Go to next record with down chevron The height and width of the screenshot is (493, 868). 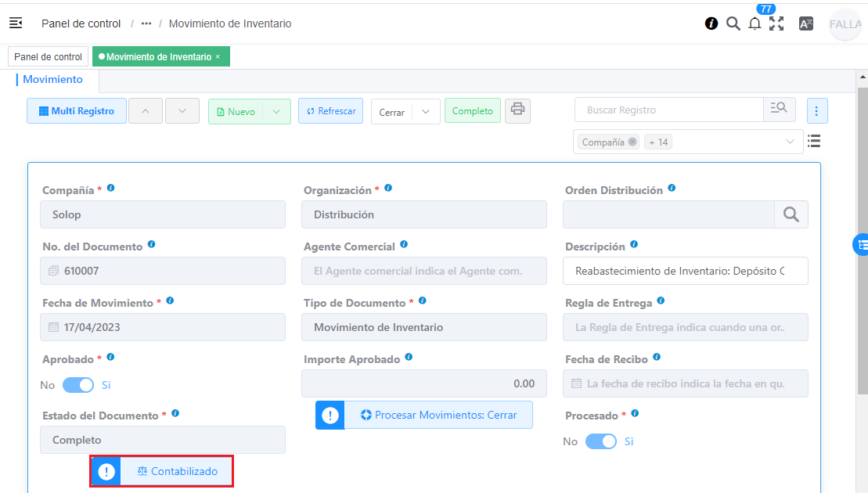coord(182,110)
